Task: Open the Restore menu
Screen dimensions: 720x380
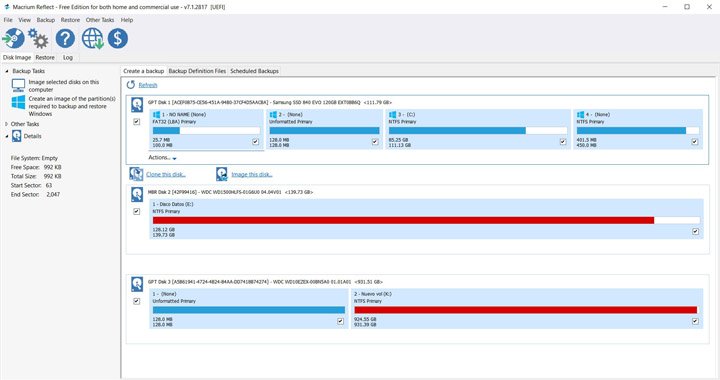Action: tap(70, 20)
